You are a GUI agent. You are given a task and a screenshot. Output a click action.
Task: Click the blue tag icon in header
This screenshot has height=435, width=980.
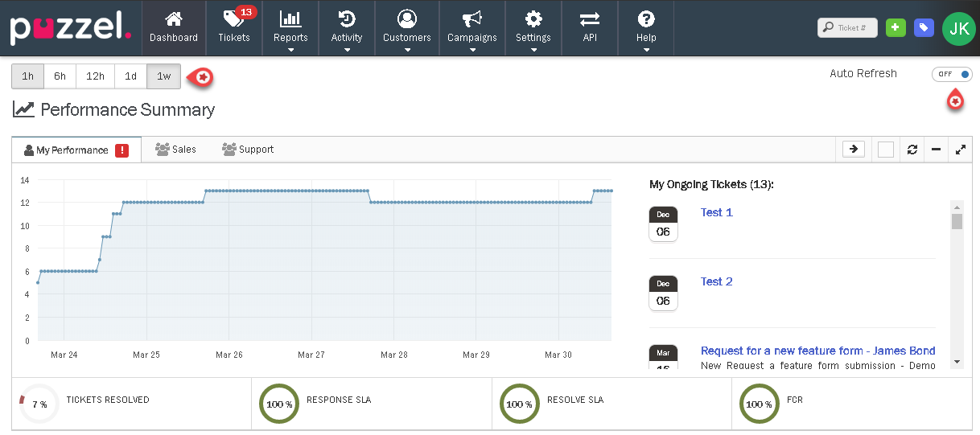924,28
